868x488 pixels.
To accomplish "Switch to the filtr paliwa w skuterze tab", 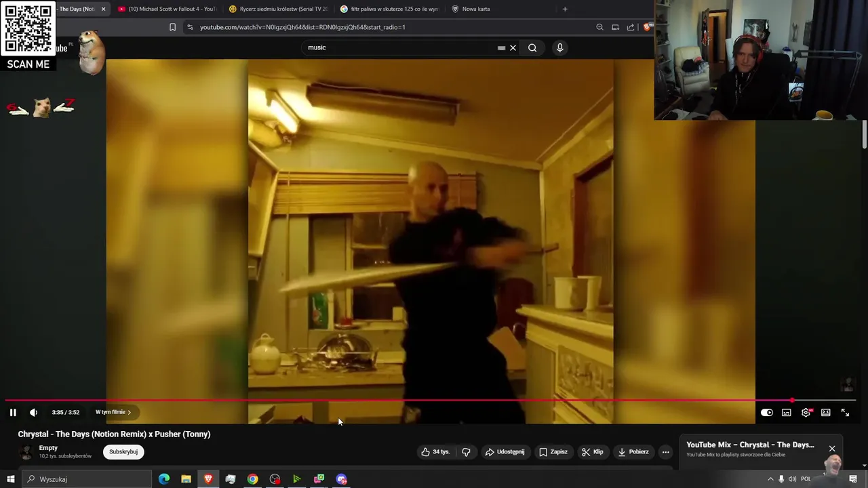I will [x=389, y=9].
